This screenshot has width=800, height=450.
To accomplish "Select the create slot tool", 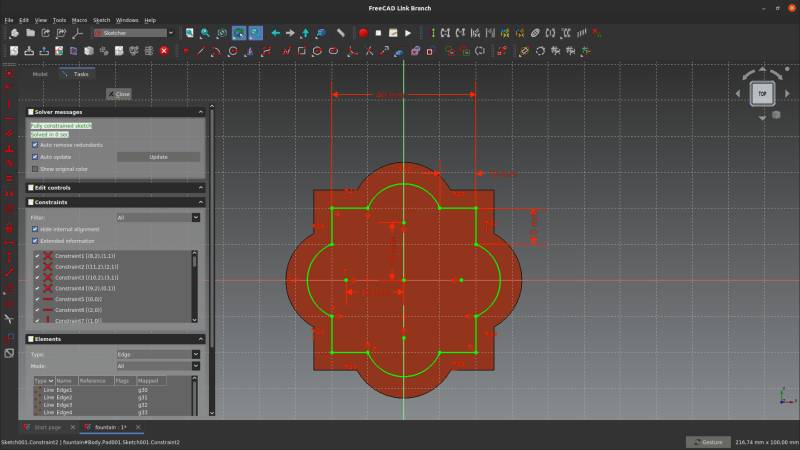I will 333,51.
